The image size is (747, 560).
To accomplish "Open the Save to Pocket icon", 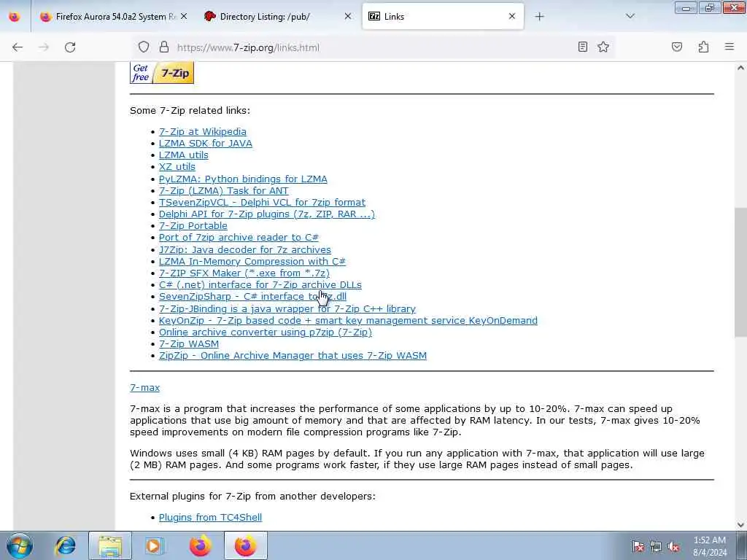I will (677, 47).
